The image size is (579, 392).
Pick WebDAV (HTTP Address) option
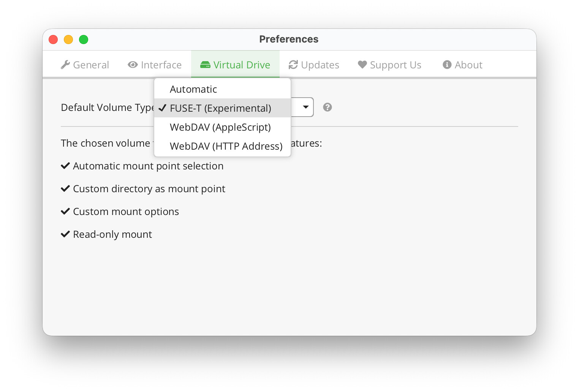coord(226,146)
